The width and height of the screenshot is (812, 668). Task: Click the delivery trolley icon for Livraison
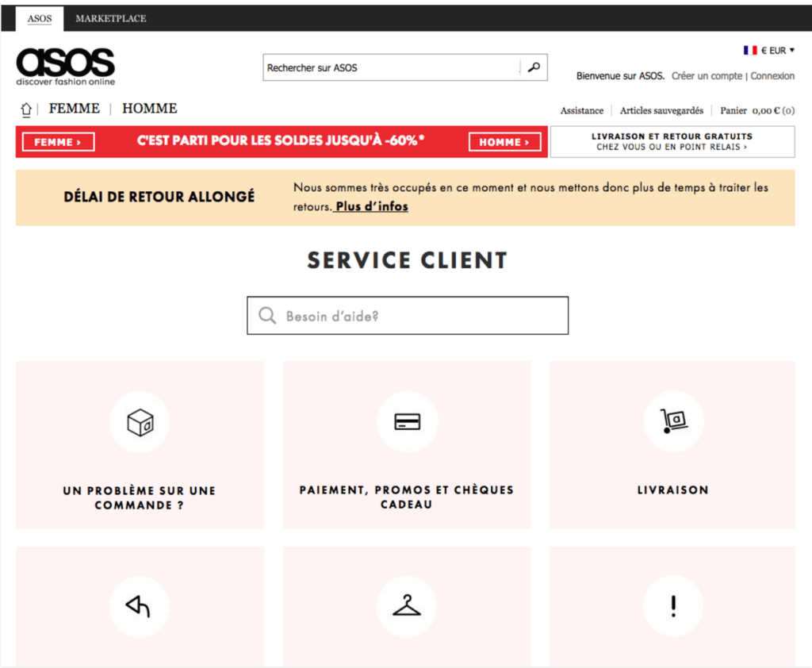[x=673, y=422]
